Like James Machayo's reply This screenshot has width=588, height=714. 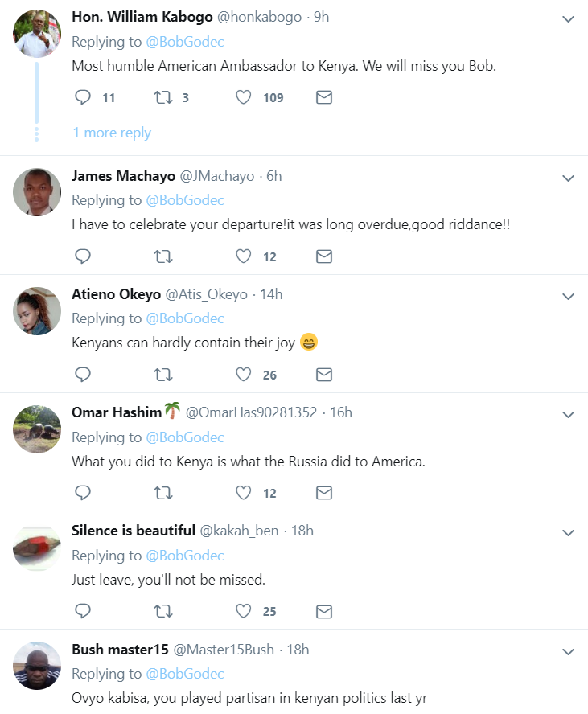pos(244,256)
